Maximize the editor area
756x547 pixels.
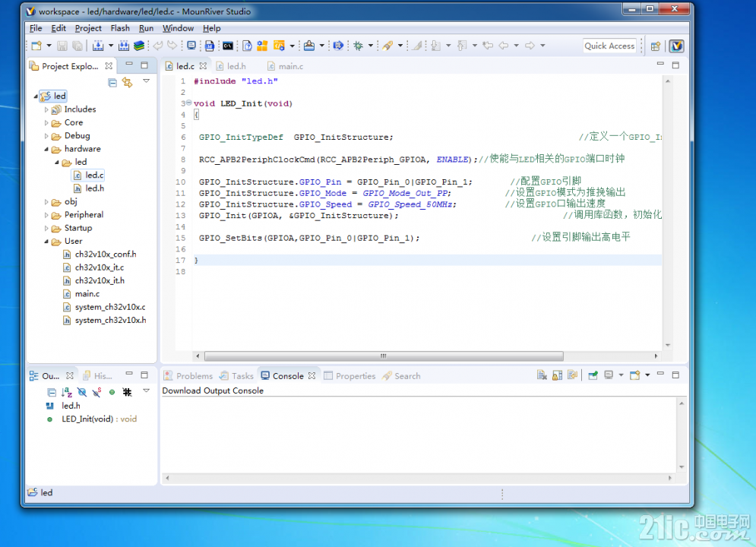pos(675,65)
